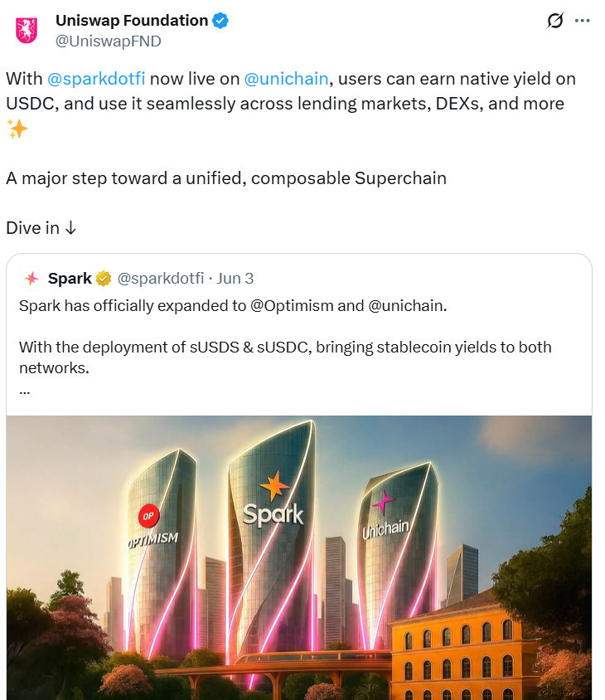Screen dimensions: 605x700
Task: Click the OP Optimism logo in the image
Action: pos(149,517)
